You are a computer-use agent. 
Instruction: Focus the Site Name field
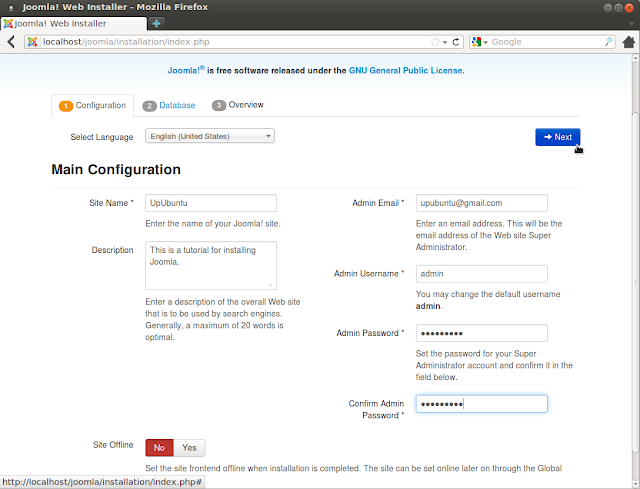(211, 203)
